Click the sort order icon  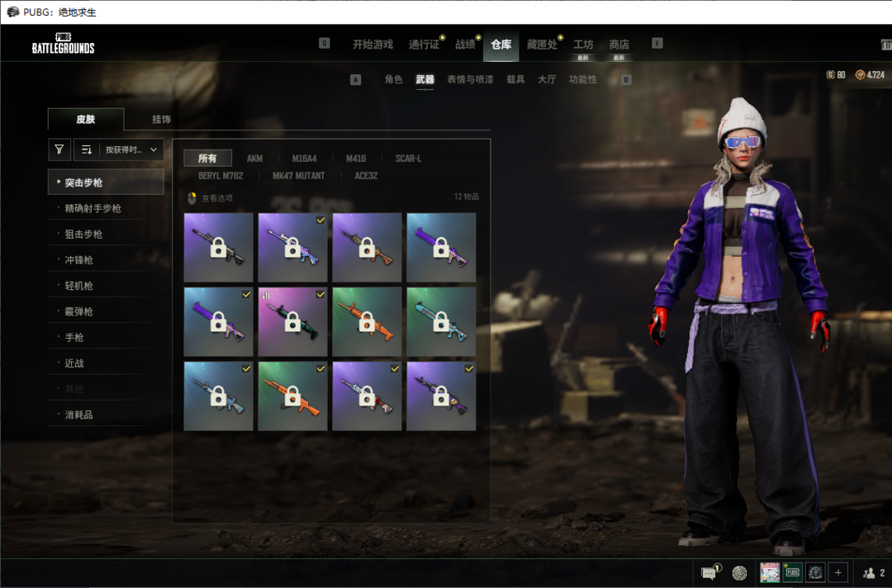[x=87, y=149]
